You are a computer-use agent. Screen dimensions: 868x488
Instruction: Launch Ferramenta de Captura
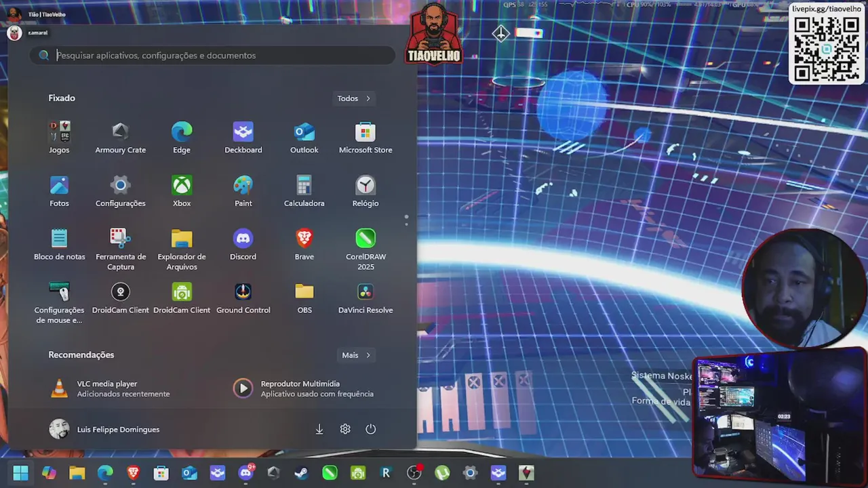click(121, 249)
